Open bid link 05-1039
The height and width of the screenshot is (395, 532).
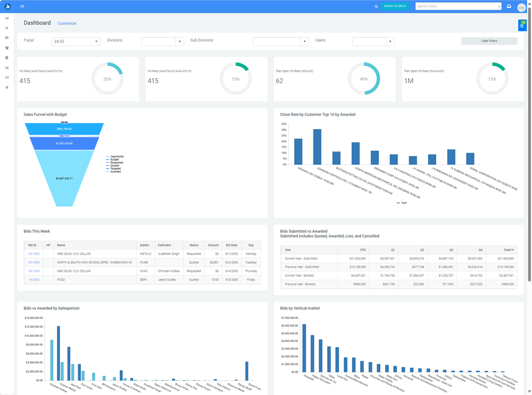34,263
